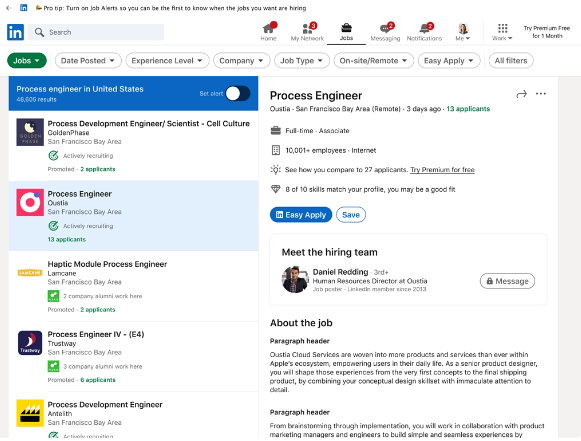Toggle the Set alert switch

click(x=238, y=93)
